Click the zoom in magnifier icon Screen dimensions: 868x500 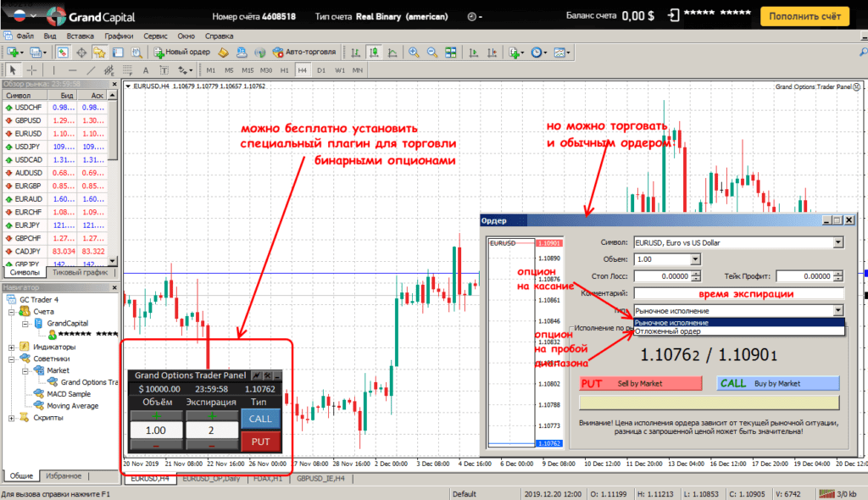click(x=414, y=53)
